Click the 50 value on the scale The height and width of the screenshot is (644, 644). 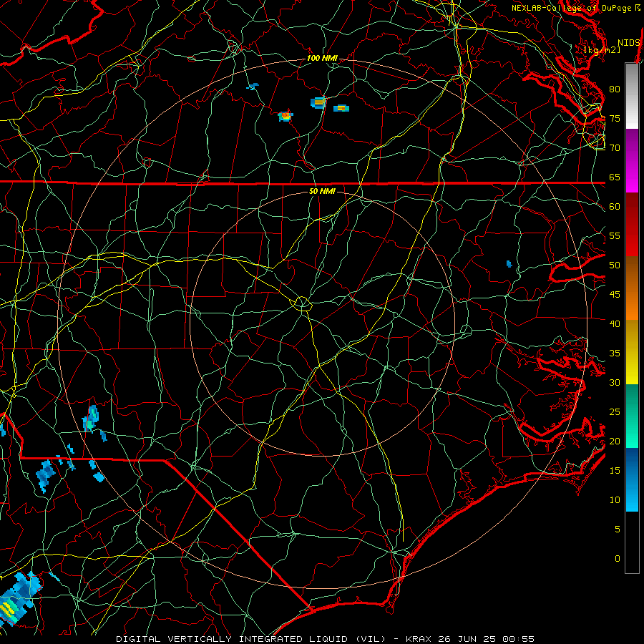tap(615, 265)
